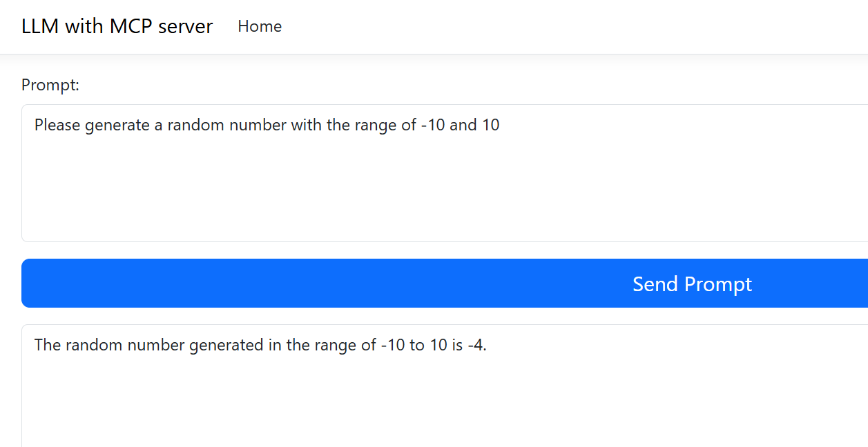Click the generated random number result text
Image resolution: width=868 pixels, height=447 pixels.
(x=262, y=345)
